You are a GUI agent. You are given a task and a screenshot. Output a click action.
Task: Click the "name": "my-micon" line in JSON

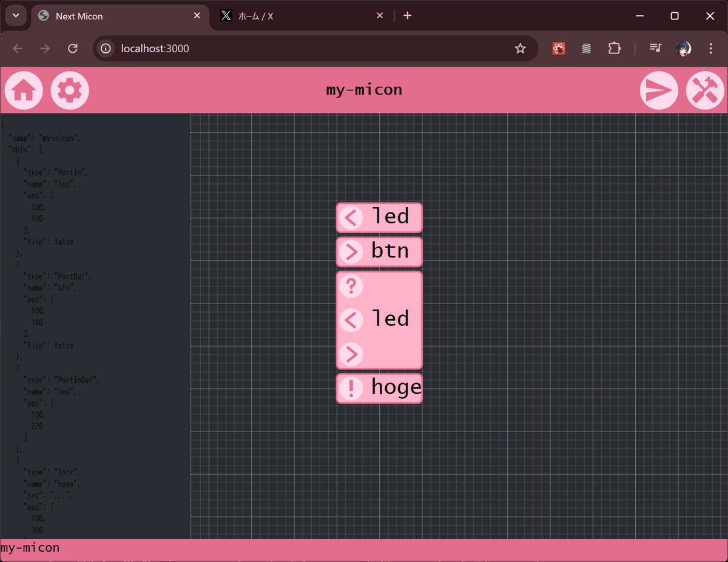[44, 138]
